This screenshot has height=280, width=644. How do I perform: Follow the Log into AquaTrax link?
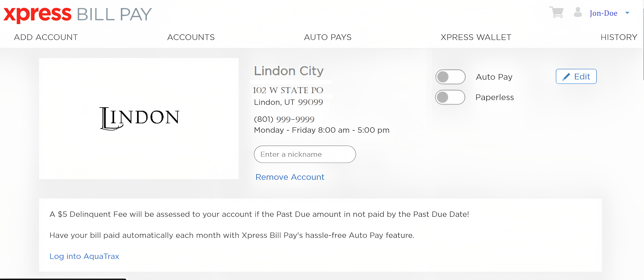tap(84, 256)
